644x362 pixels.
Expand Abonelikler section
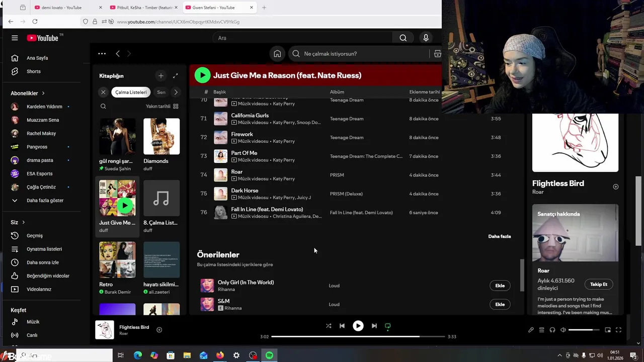[x=28, y=93]
